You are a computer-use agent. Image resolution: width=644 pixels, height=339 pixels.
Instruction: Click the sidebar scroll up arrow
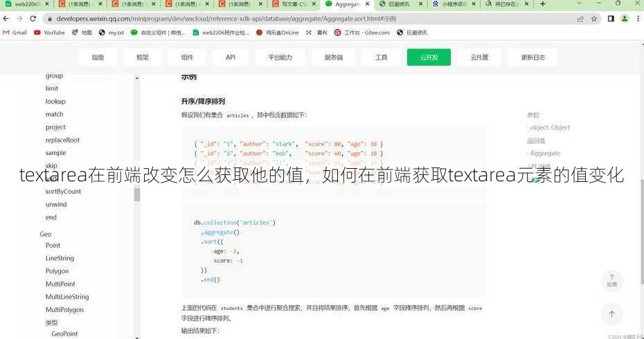point(137,78)
